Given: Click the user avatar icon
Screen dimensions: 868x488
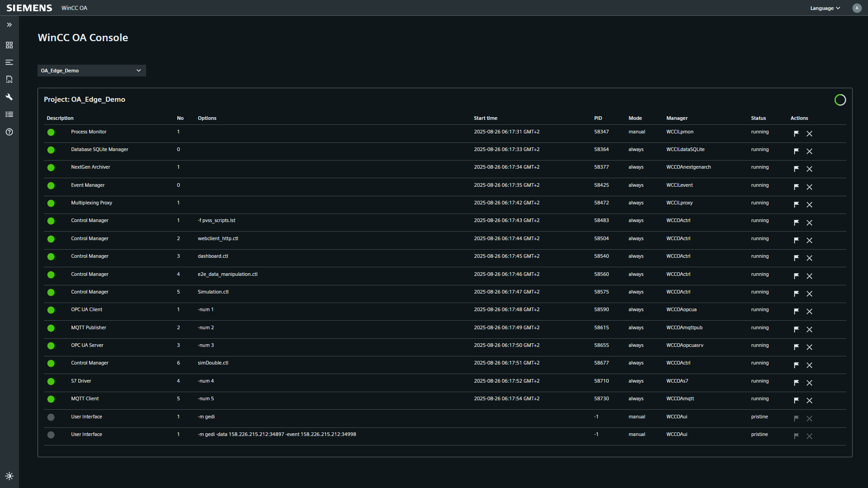Looking at the screenshot, I should pyautogui.click(x=857, y=8).
